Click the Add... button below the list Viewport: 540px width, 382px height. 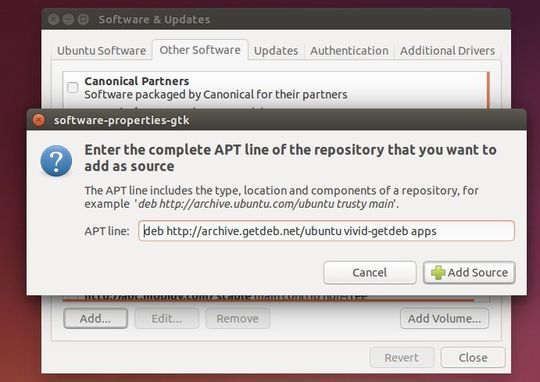coord(95,318)
